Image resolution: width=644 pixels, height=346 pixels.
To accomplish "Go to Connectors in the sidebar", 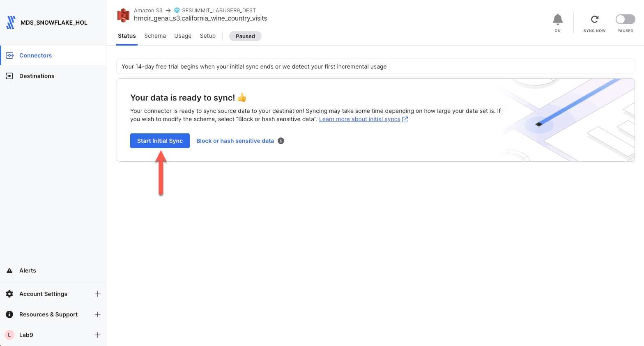I will click(35, 55).
